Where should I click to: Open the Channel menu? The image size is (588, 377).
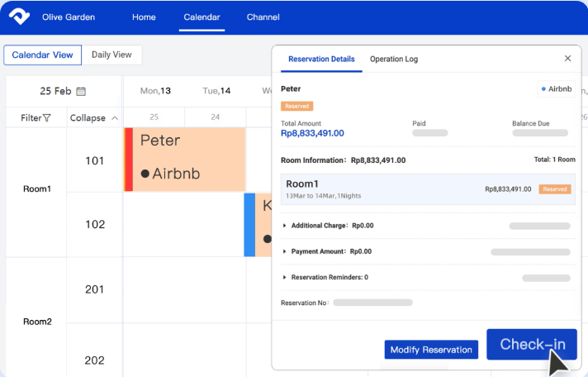tap(263, 17)
